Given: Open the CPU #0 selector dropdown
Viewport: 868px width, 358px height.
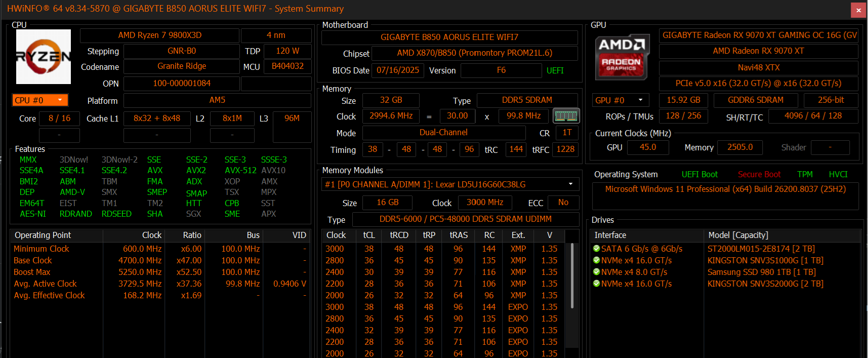Looking at the screenshot, I should (40, 100).
